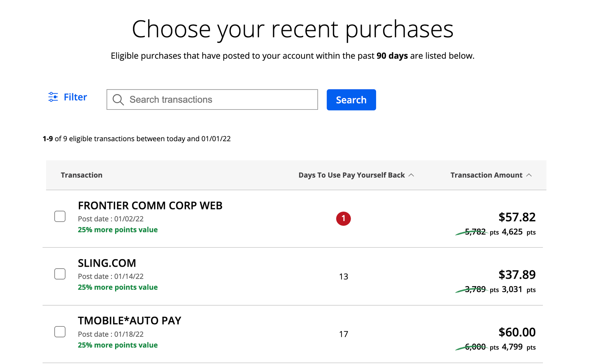The width and height of the screenshot is (606, 364).
Task: Select the SLING.COM transaction name
Action: 107,263
